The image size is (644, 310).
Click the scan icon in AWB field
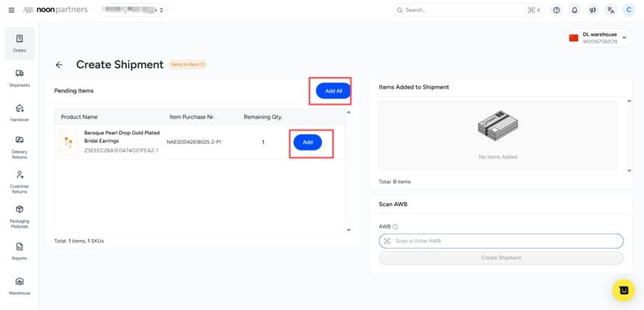click(x=387, y=241)
